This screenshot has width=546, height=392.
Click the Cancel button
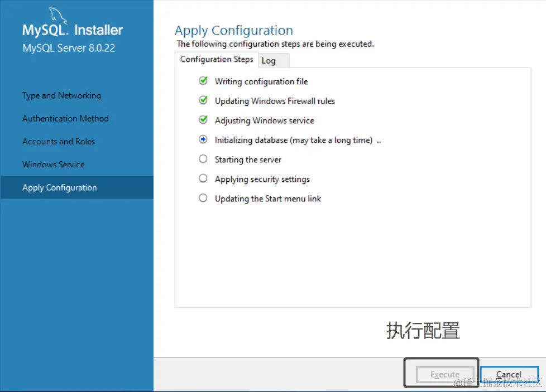[x=509, y=375]
